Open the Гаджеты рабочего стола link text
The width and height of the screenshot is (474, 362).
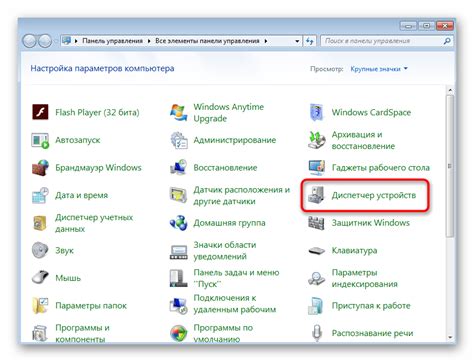381,167
